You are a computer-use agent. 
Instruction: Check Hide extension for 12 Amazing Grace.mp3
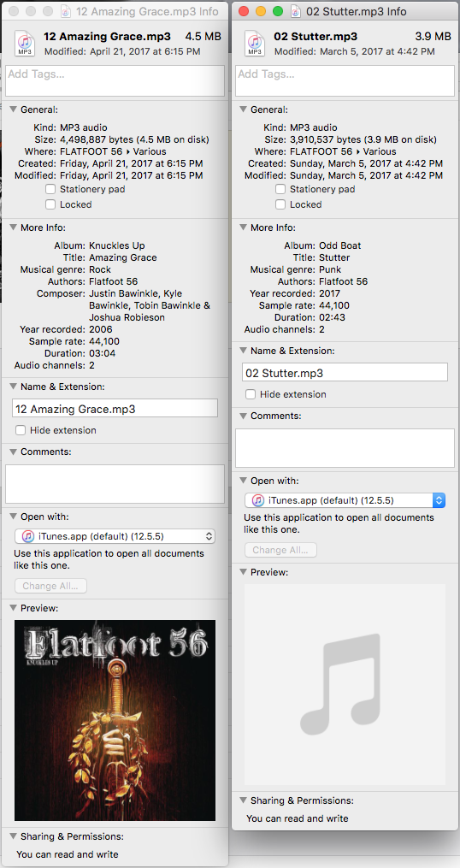click(21, 430)
